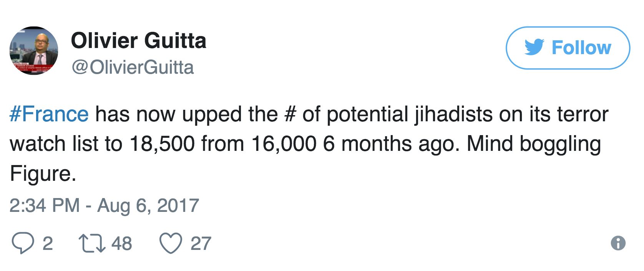
Task: Retweet using the arrows icon
Action: coord(92,243)
